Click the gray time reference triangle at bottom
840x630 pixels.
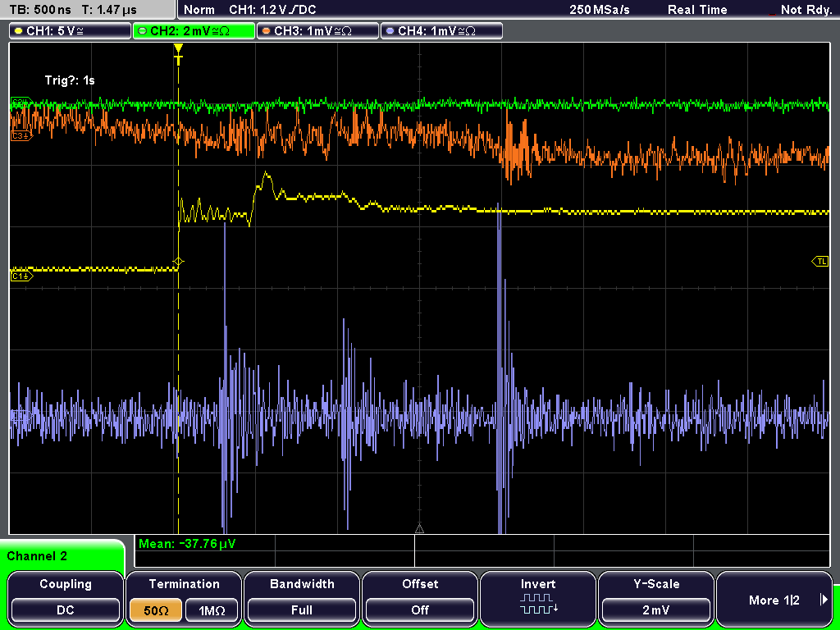pos(419,529)
